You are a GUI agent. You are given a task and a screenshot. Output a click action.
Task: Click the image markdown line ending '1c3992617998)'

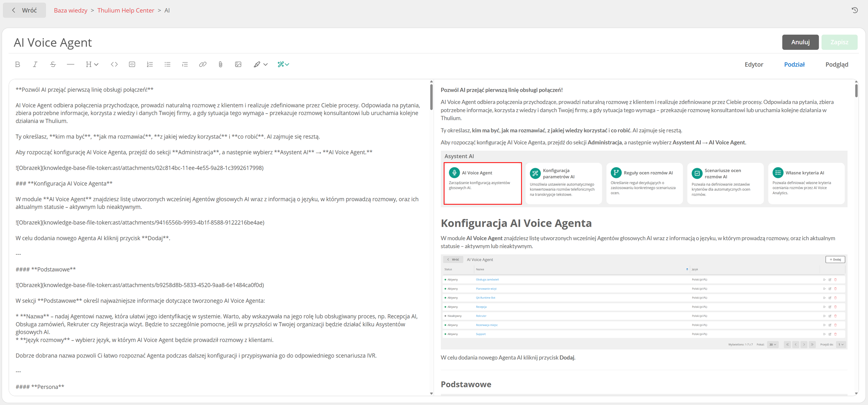point(140,168)
